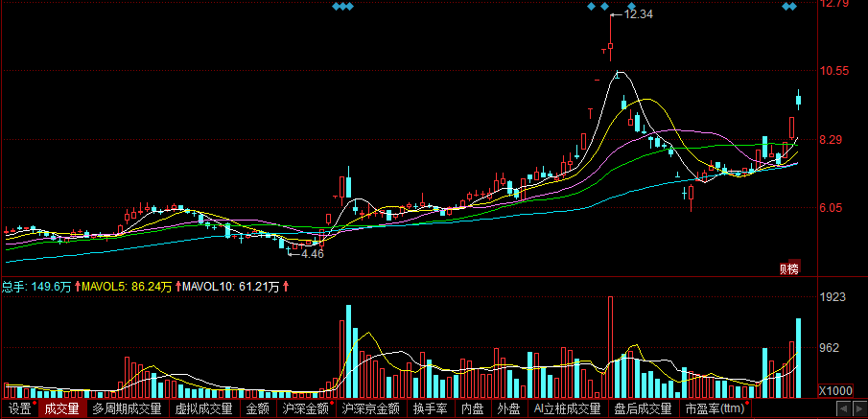Click the MAVOL5: 86.24万 readout

coord(128,287)
